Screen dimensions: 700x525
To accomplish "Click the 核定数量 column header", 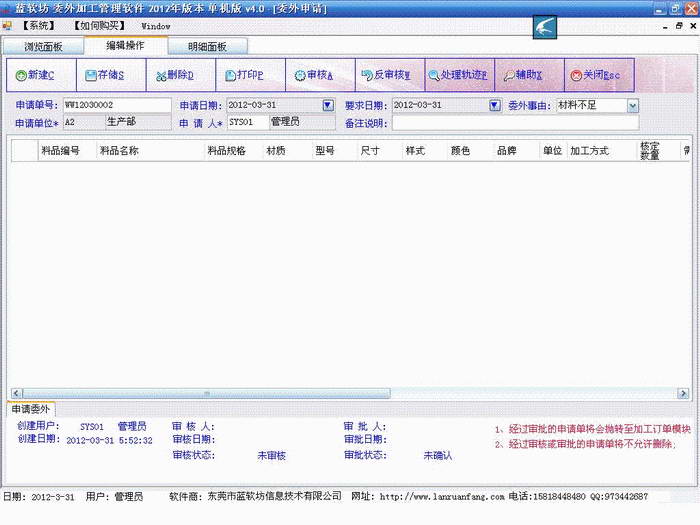I will [658, 151].
